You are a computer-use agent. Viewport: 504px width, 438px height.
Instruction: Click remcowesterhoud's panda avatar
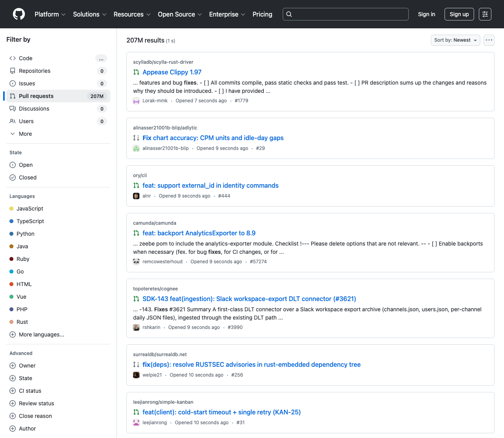(x=136, y=262)
